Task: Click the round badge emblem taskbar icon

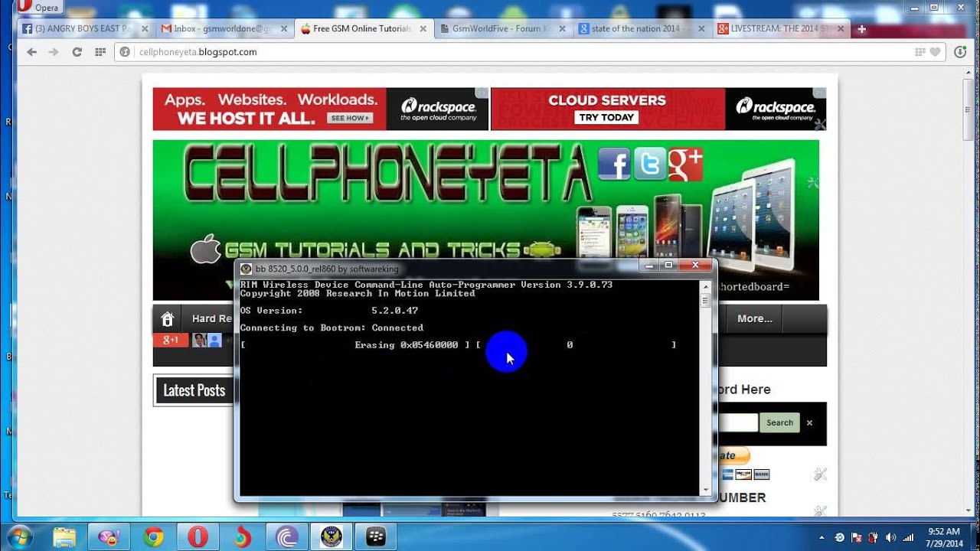Action: (x=331, y=536)
